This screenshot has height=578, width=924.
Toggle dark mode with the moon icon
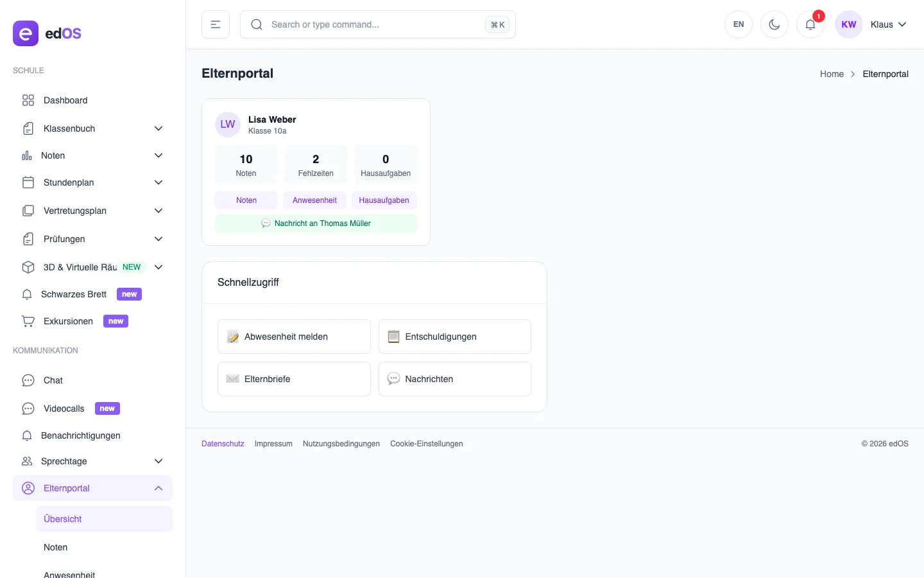click(774, 24)
